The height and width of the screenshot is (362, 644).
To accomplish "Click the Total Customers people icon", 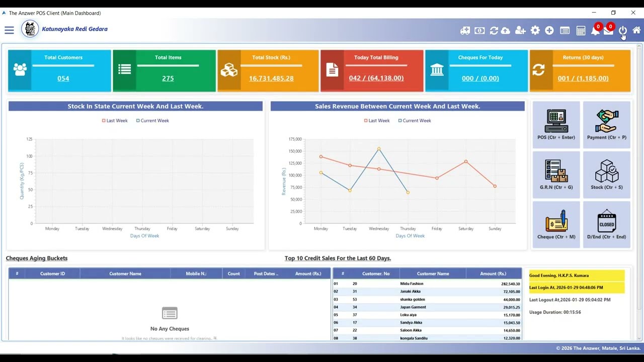I will click(20, 70).
